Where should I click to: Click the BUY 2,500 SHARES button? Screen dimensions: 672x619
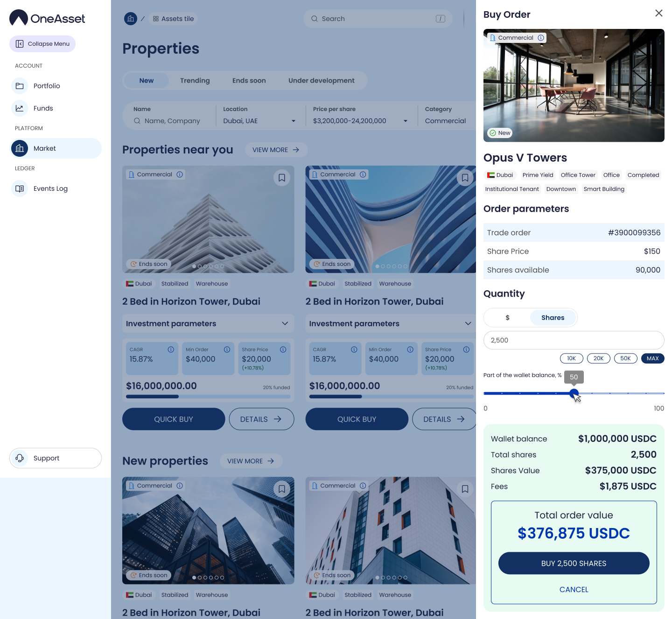pyautogui.click(x=574, y=563)
